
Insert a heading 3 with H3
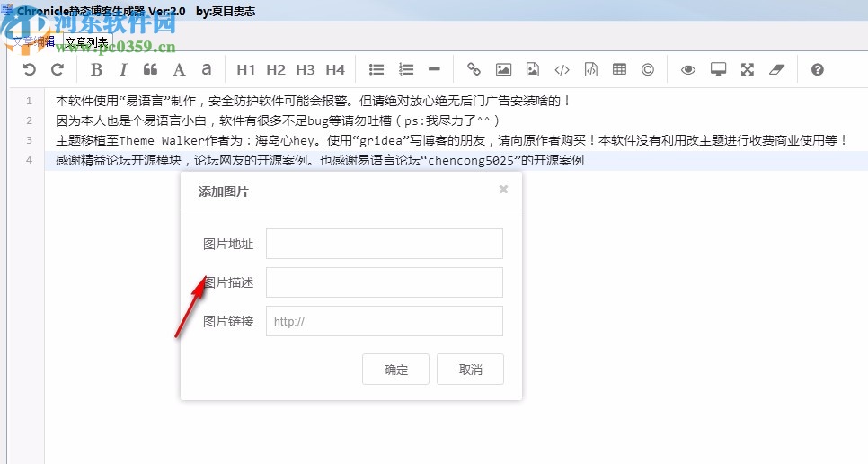click(305, 69)
